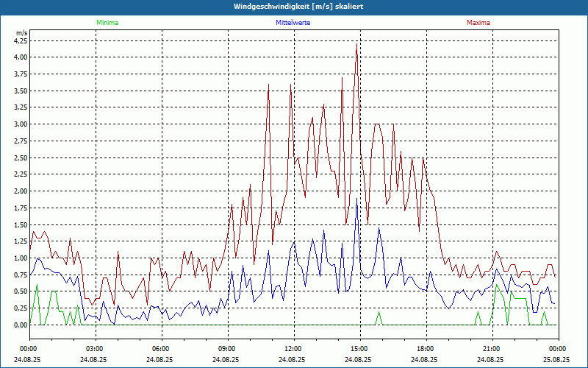
Task: Click the 09:00 time label
Action: 227,349
